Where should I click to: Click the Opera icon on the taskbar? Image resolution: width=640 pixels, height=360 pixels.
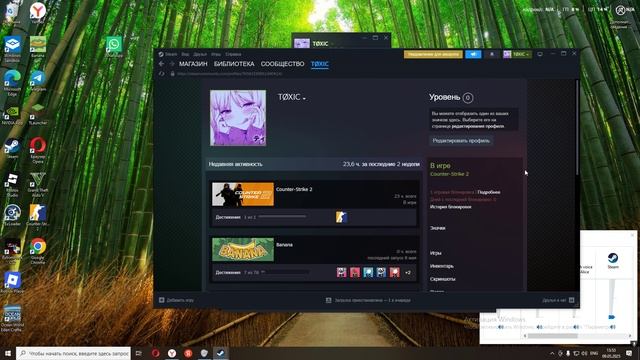tap(156, 353)
